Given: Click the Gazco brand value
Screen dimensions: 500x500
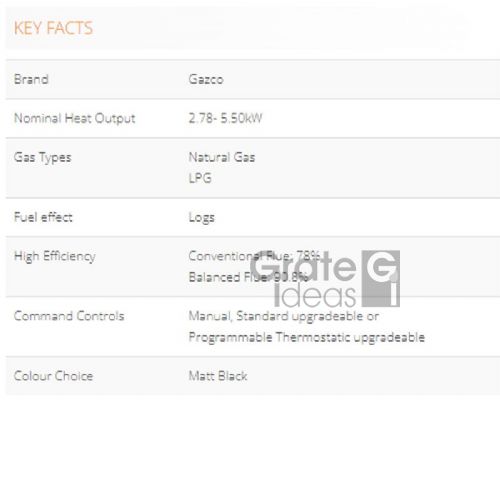Looking at the screenshot, I should [x=206, y=79].
